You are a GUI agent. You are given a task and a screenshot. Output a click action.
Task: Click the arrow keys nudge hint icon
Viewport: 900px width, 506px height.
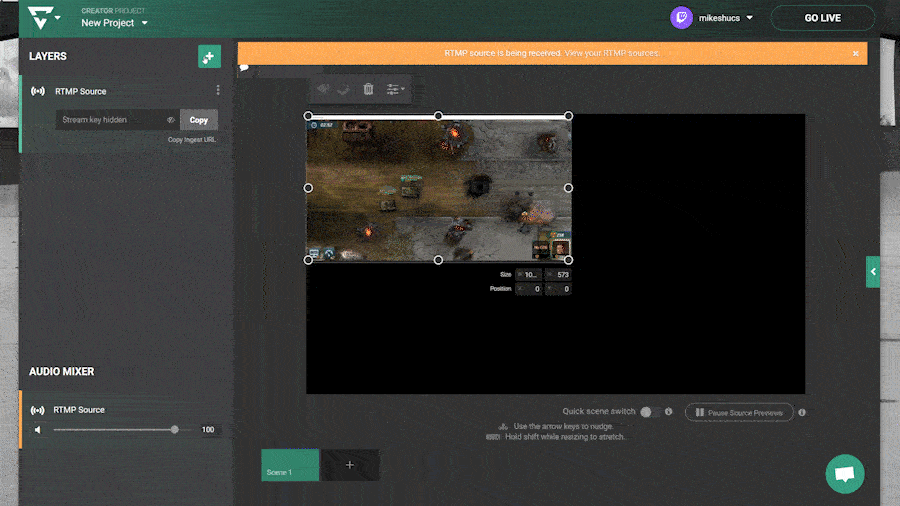503,426
